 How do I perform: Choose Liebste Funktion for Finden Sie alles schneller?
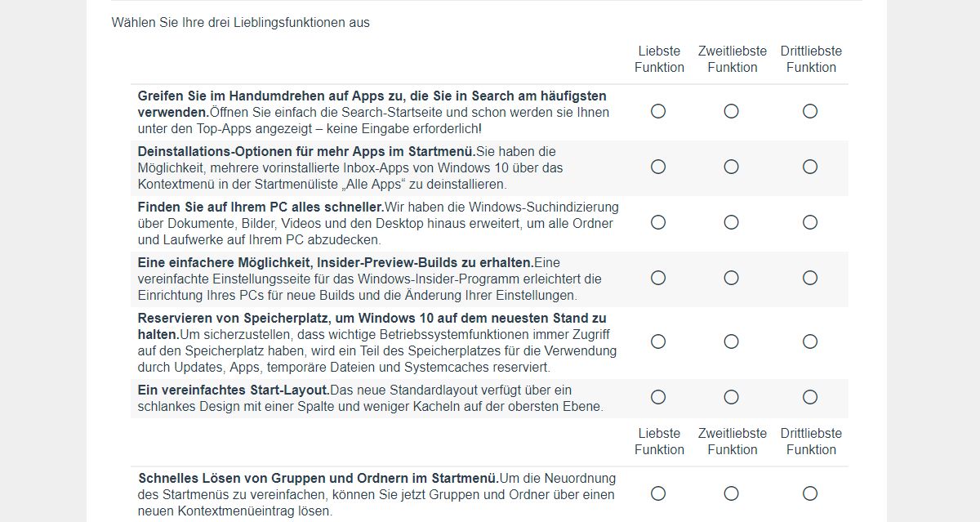(x=658, y=222)
